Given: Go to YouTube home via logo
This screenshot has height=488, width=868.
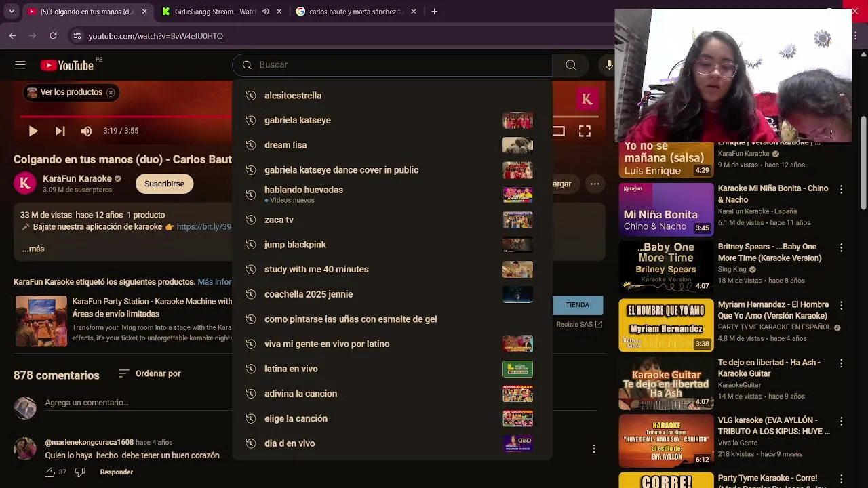Looking at the screenshot, I should point(67,65).
